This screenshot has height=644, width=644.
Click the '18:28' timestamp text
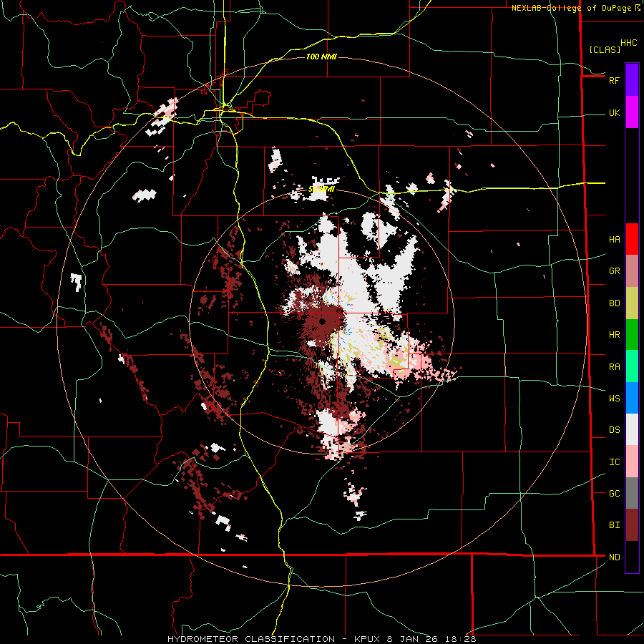459,639
